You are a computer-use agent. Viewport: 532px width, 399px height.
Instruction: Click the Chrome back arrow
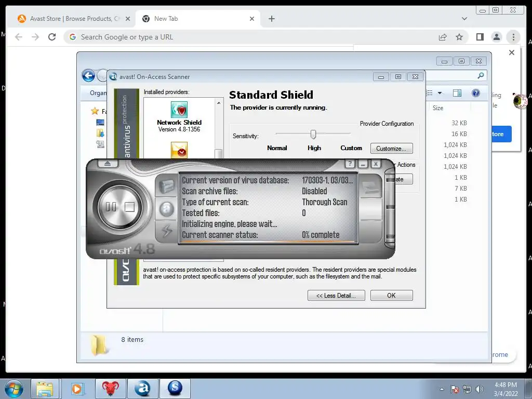19,37
